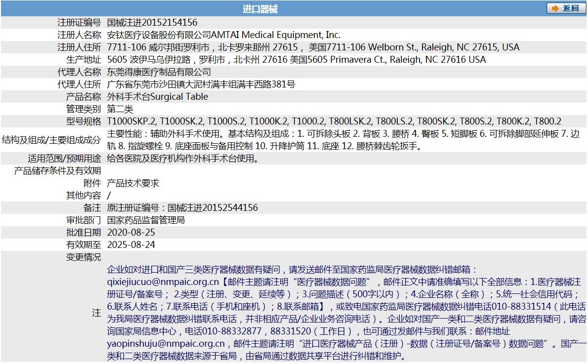Viewport: 588px width, 364px height.
Task: Select agent address 广东省东莞市沙田镇
Action: click(x=201, y=84)
